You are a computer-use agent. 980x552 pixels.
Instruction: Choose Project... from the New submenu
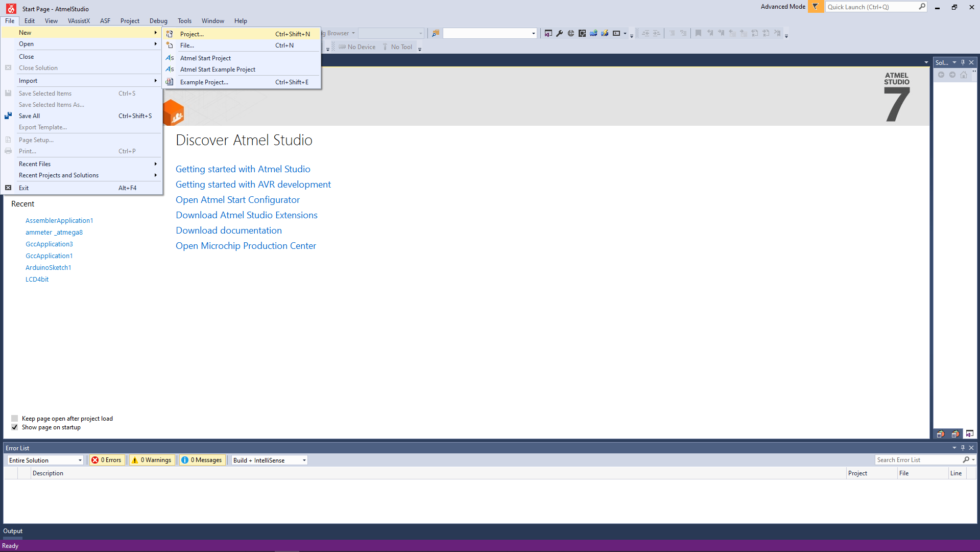click(x=242, y=34)
